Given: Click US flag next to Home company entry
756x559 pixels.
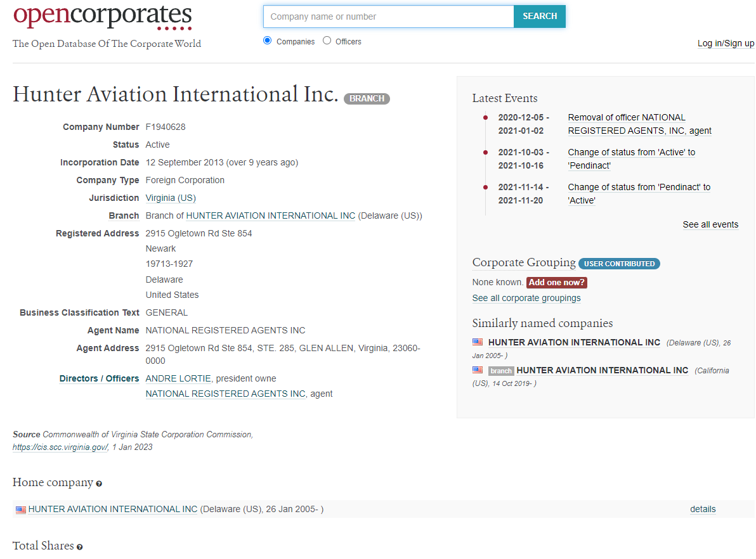Looking at the screenshot, I should [x=21, y=510].
